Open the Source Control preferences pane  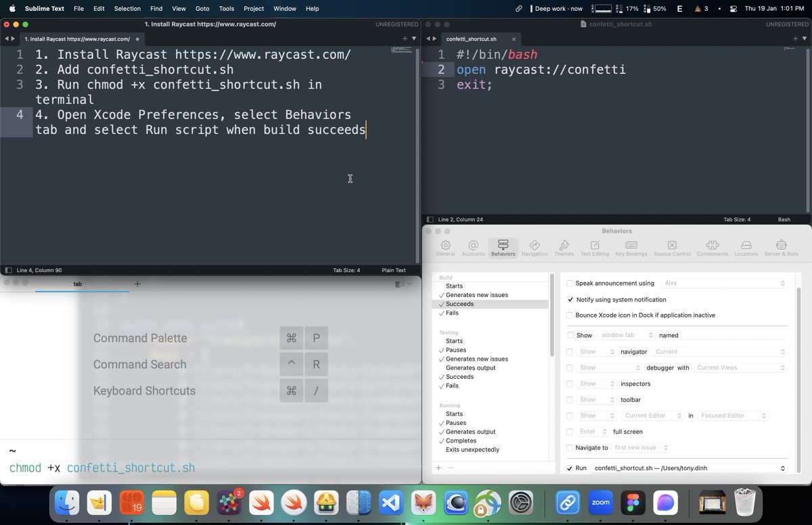click(672, 248)
